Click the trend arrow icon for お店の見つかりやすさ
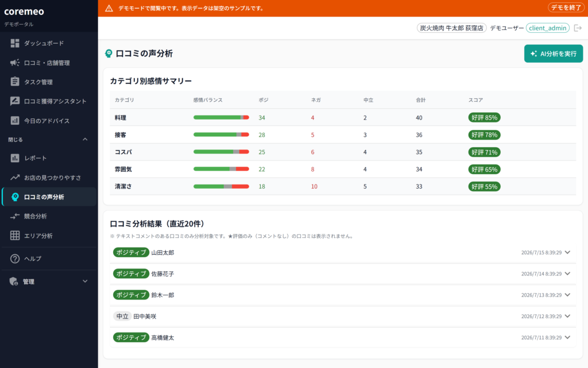 (14, 177)
